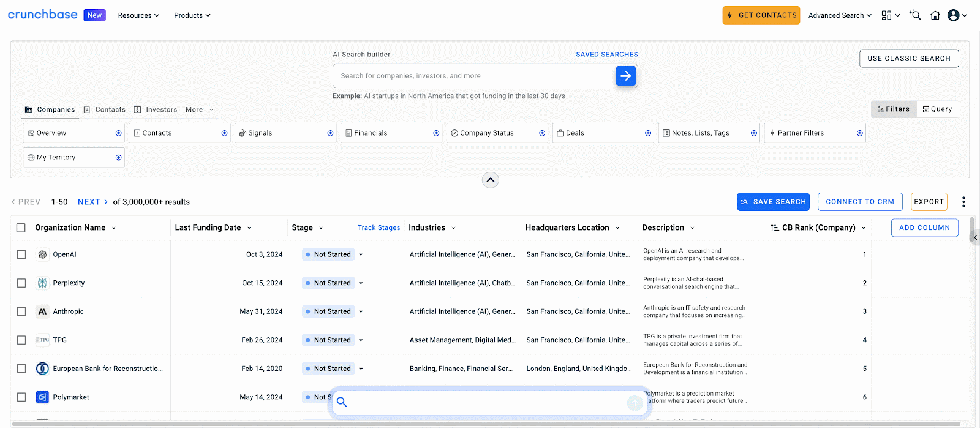This screenshot has height=428, width=980.
Task: Click the magnifier icon in floating search bar
Action: point(342,402)
